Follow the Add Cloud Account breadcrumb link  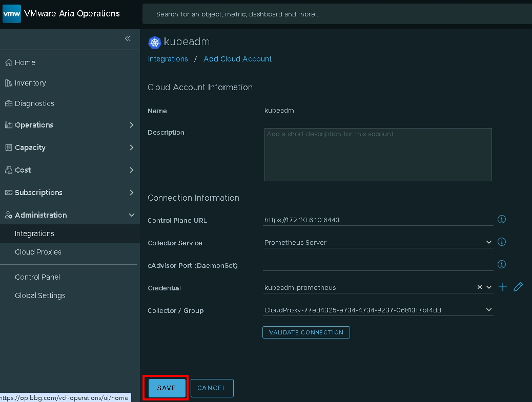(x=237, y=59)
